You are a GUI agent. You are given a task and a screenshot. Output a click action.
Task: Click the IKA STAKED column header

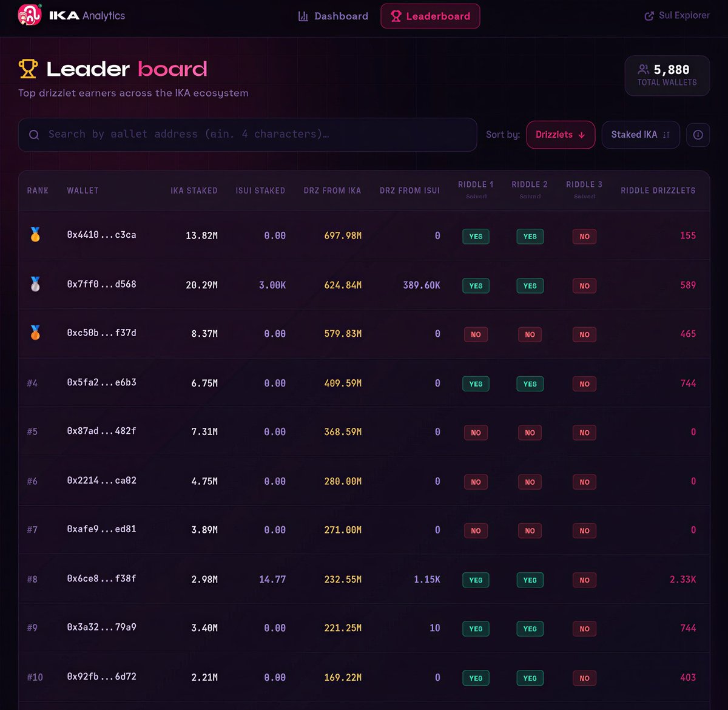click(x=194, y=191)
